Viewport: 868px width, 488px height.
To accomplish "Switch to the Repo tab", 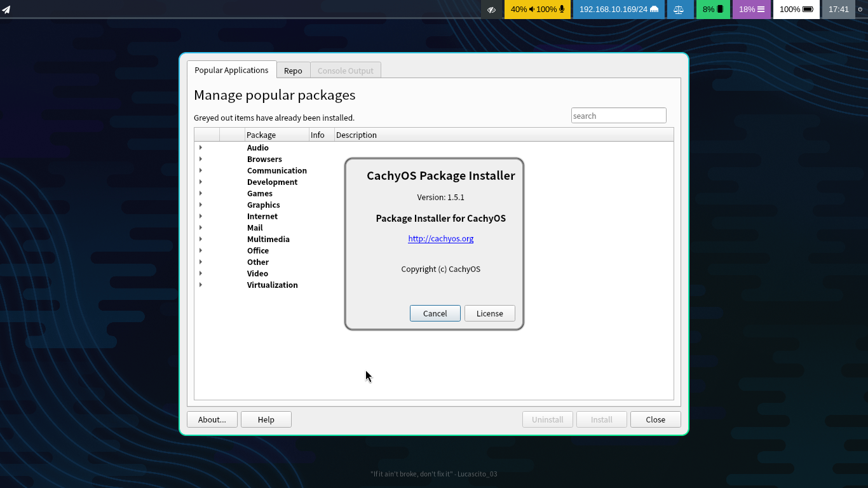I will pos(293,71).
